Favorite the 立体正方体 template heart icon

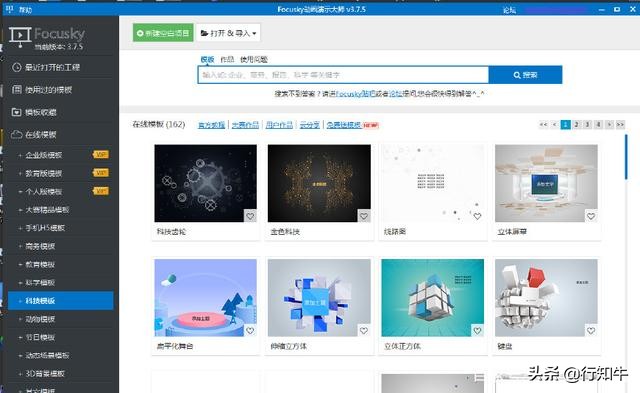[x=477, y=331]
